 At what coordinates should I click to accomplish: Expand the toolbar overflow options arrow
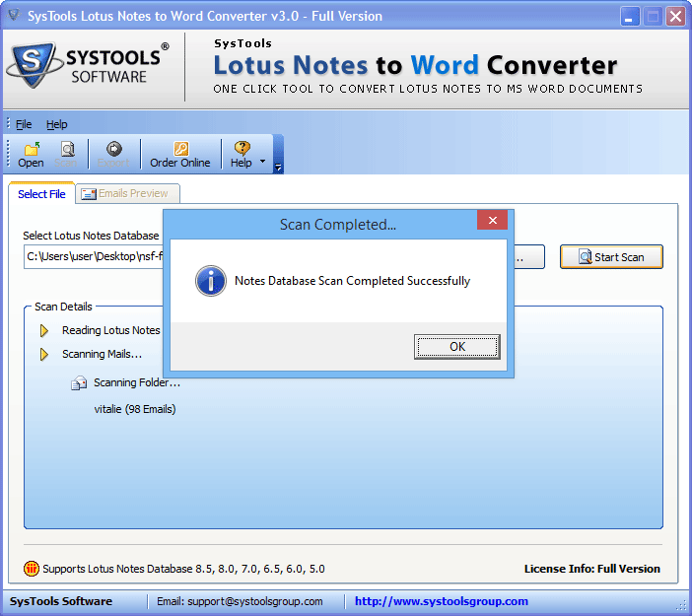278,167
